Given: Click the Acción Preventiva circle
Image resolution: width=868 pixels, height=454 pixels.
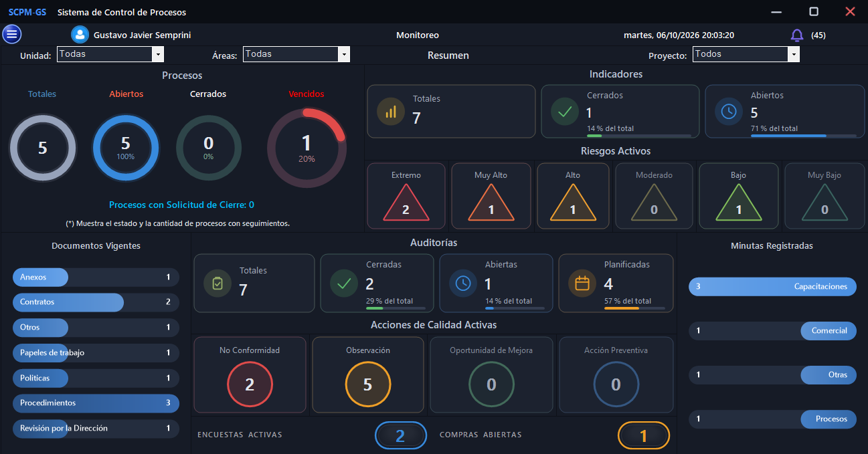Looking at the screenshot, I should click(616, 384).
